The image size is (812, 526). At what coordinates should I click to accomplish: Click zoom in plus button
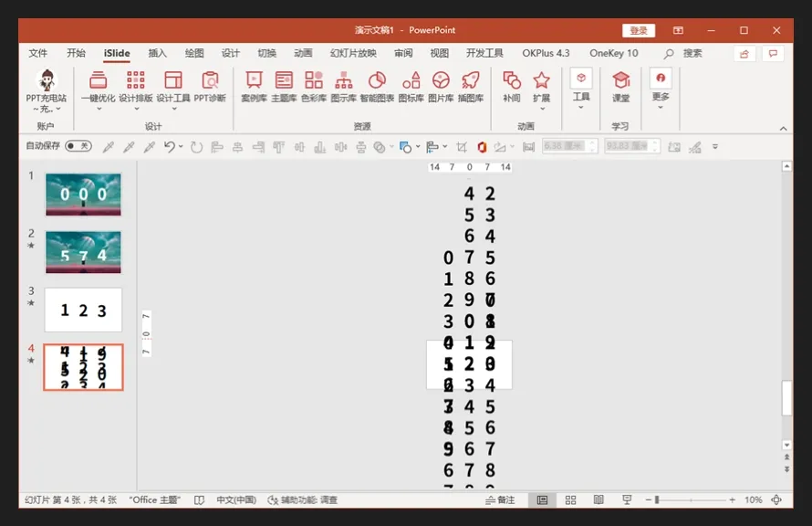pyautogui.click(x=733, y=500)
